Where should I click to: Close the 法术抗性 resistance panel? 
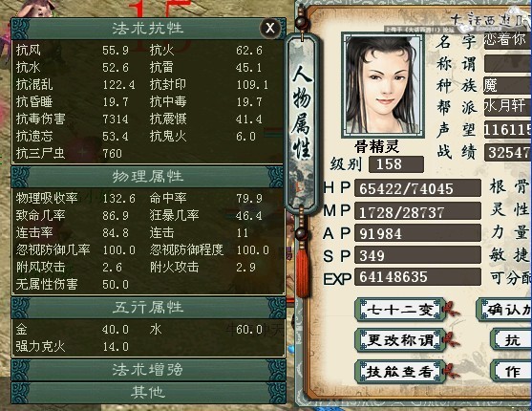(x=270, y=28)
